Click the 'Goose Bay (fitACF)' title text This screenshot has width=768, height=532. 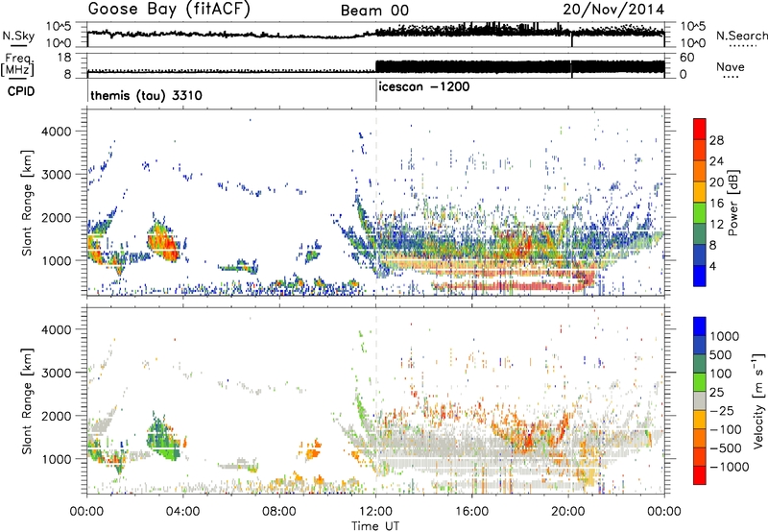tap(169, 10)
